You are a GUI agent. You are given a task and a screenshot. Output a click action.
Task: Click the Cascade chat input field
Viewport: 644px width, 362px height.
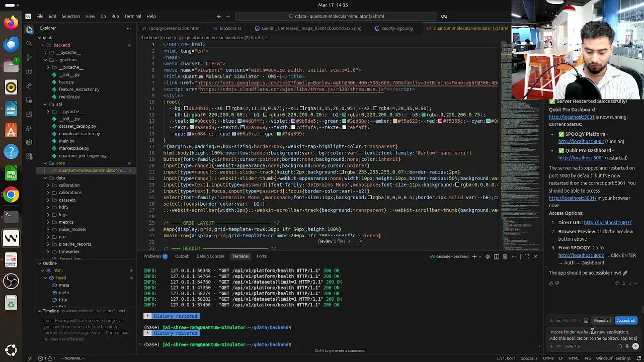pyautogui.click(x=594, y=335)
